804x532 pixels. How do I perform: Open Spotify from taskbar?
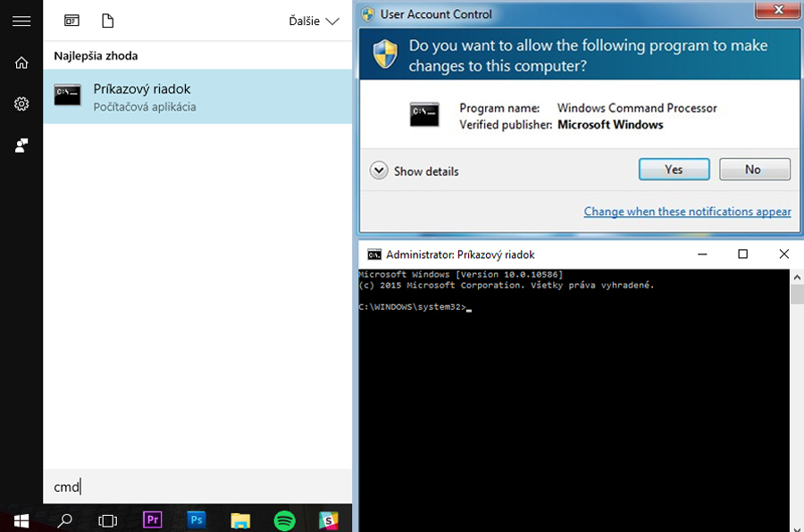click(x=285, y=520)
